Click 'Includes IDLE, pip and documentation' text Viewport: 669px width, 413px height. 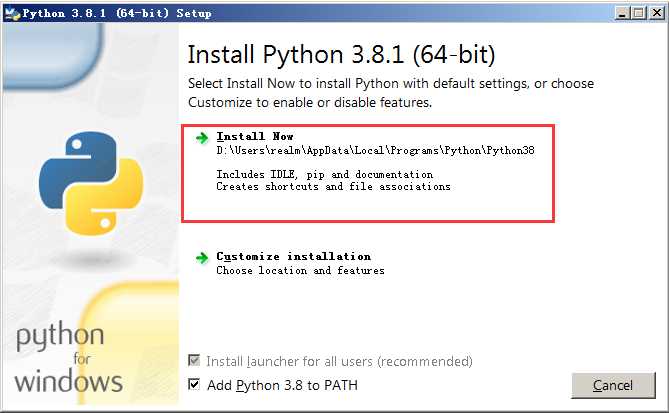point(325,175)
